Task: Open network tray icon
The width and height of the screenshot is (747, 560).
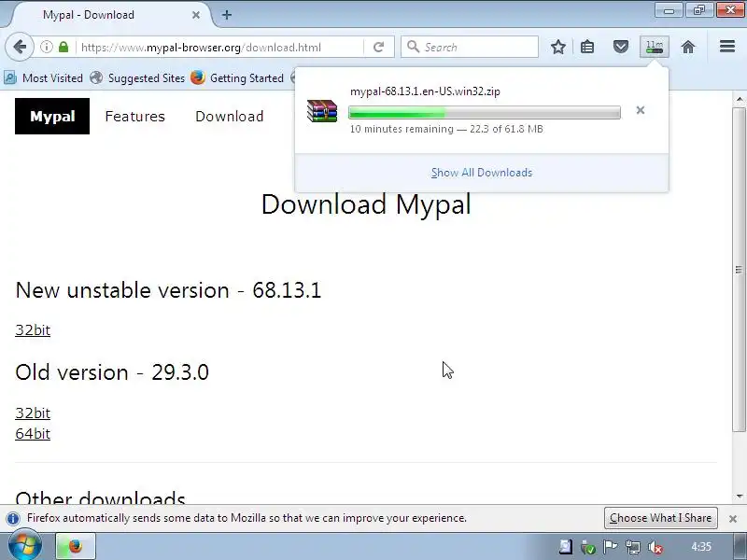Action: (633, 547)
